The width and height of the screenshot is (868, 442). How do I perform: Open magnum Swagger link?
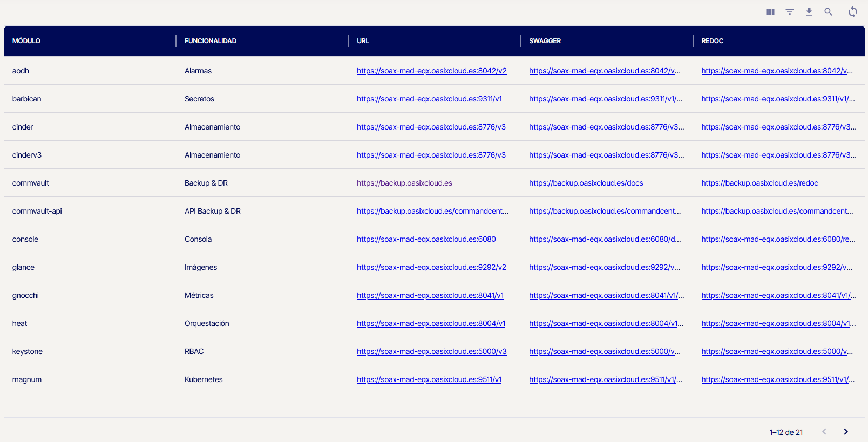(x=605, y=379)
